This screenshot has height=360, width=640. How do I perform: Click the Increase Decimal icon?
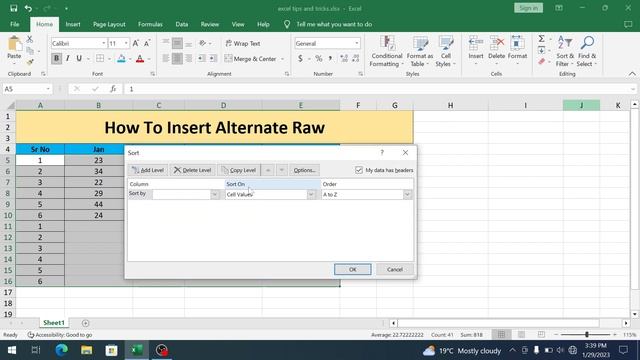pos(344,59)
